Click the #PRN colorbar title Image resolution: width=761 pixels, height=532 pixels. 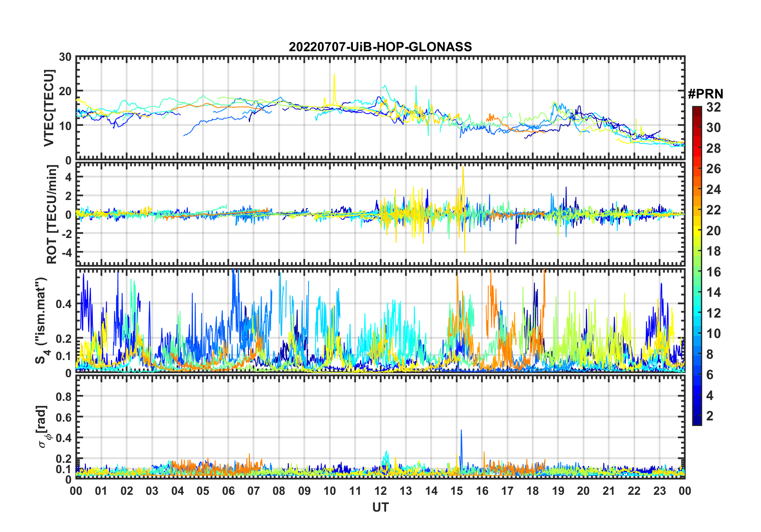(x=705, y=94)
